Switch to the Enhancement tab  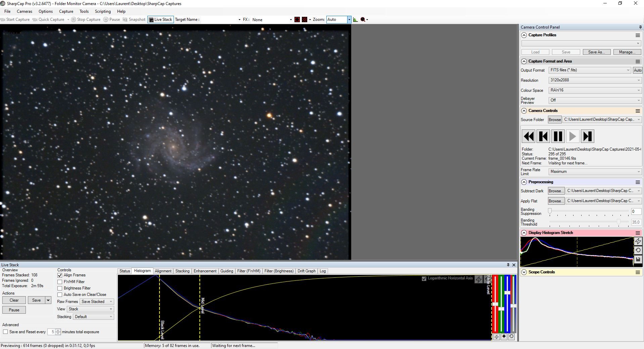[205, 271]
